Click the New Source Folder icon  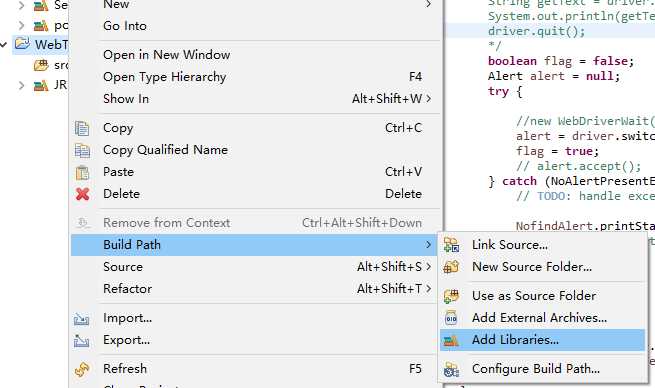[x=451, y=266]
